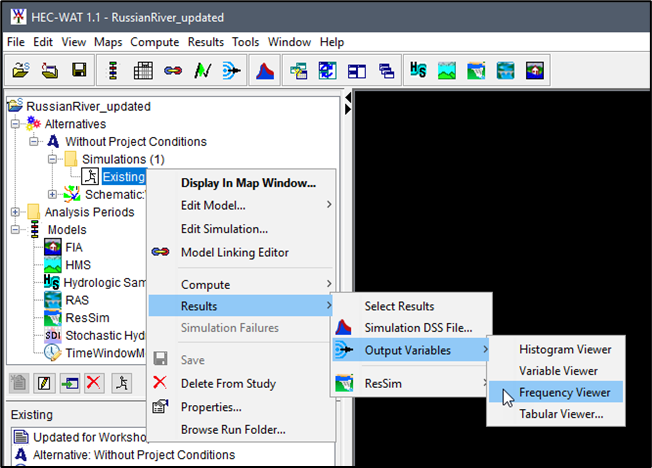Select the RussianRiver_updated root node
This screenshot has width=652, height=468.
(x=88, y=106)
